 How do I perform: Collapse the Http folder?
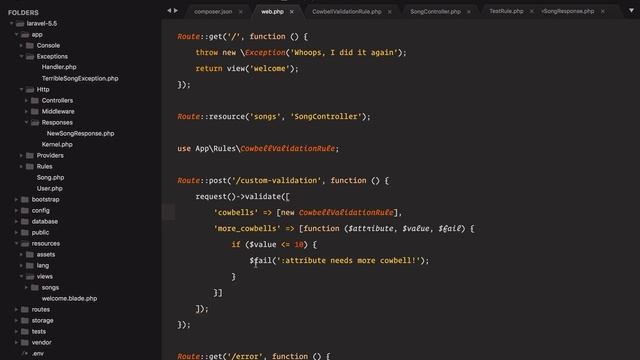coord(21,89)
